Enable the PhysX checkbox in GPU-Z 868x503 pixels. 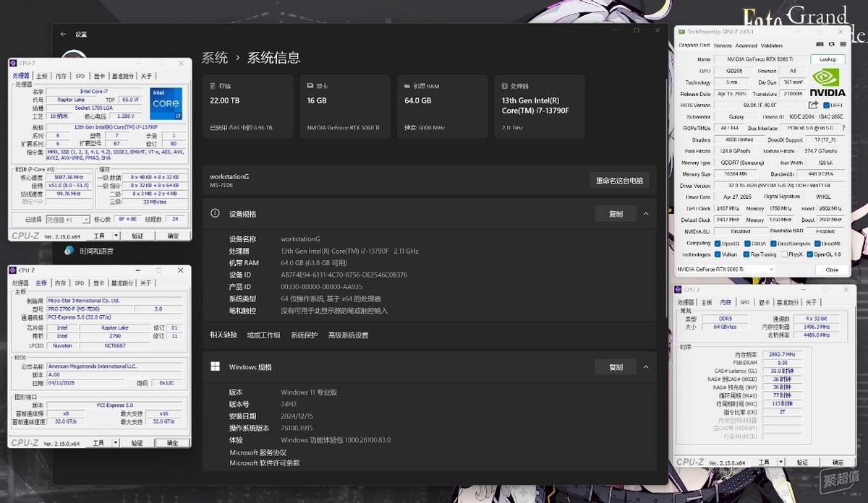point(783,254)
